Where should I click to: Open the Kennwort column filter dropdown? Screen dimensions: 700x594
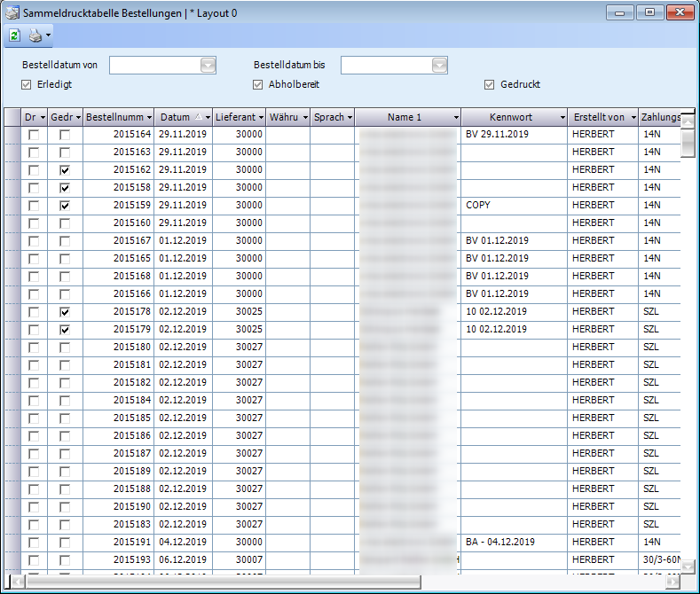(562, 117)
